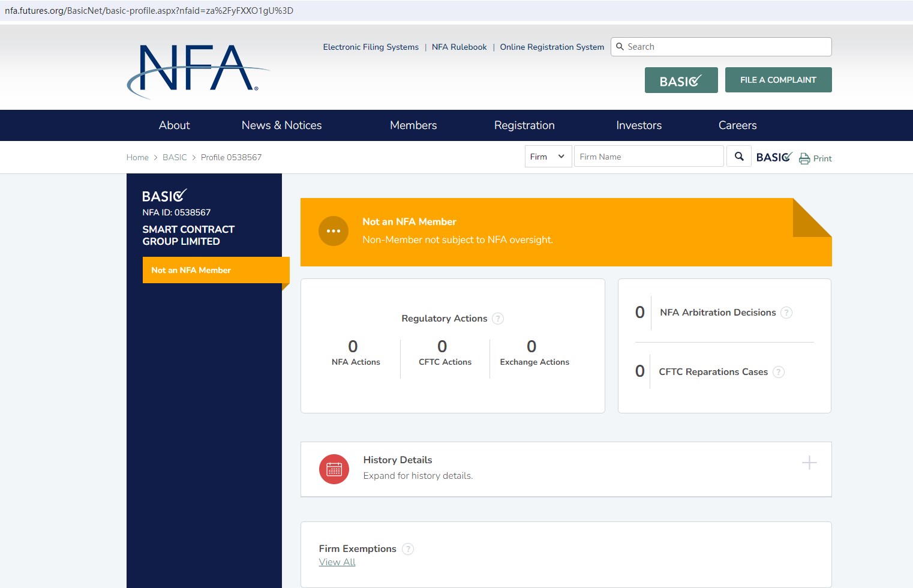The width and height of the screenshot is (913, 588).
Task: Open the News & Notices menu
Action: pyautogui.click(x=281, y=125)
